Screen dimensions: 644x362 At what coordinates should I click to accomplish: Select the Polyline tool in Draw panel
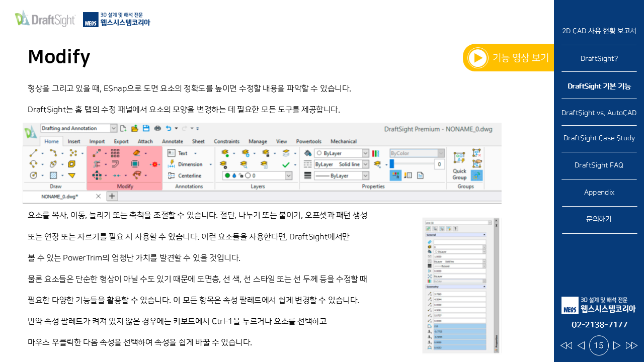click(x=53, y=153)
